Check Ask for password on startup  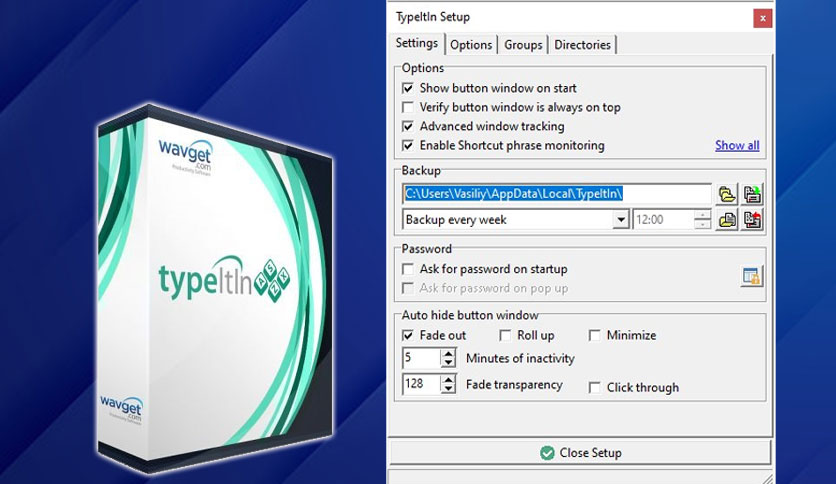click(408, 269)
